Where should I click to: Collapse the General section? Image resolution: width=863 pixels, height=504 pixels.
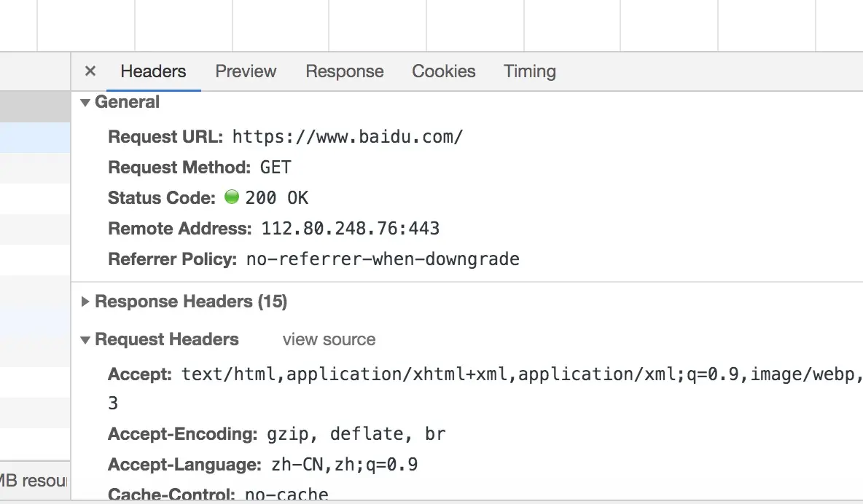click(86, 103)
